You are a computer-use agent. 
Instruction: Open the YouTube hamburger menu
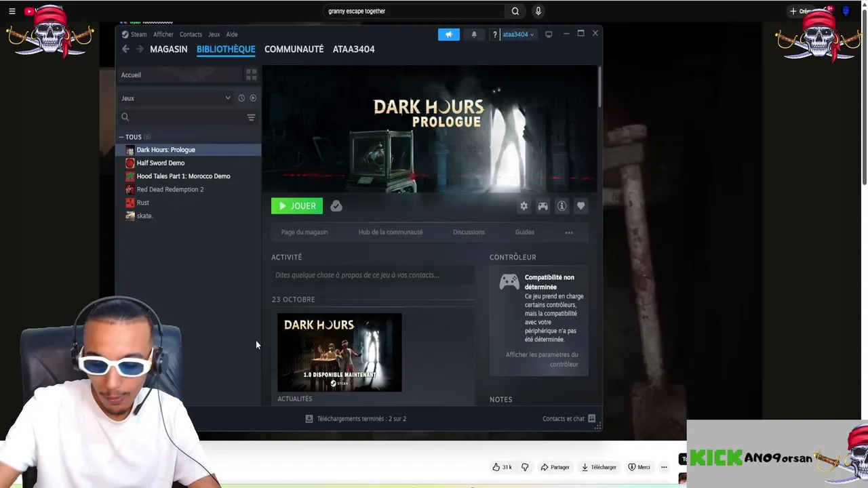pos(12,11)
